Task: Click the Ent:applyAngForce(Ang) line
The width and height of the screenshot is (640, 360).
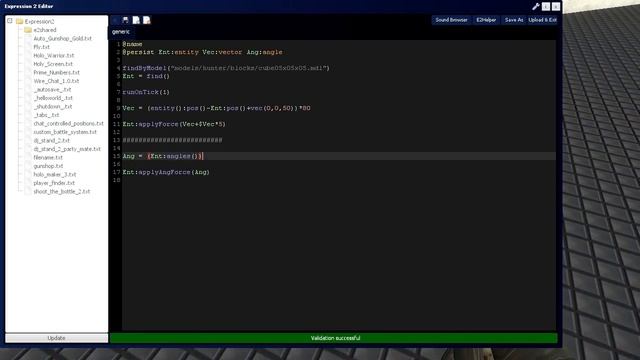Action: (x=166, y=172)
